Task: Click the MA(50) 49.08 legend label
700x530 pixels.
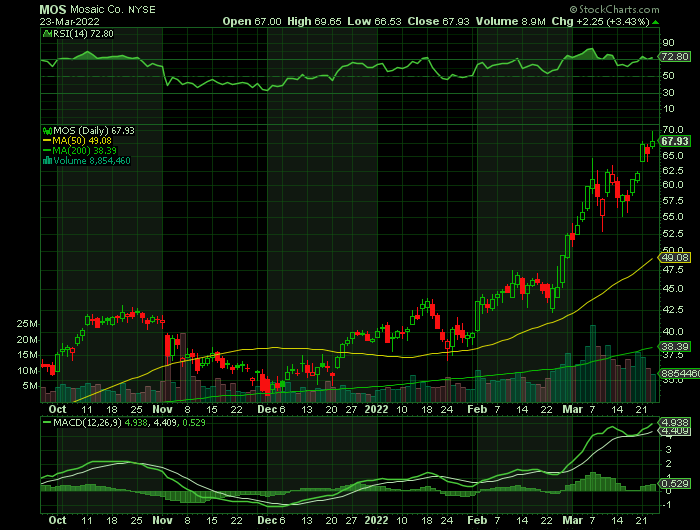Action: tap(82, 141)
